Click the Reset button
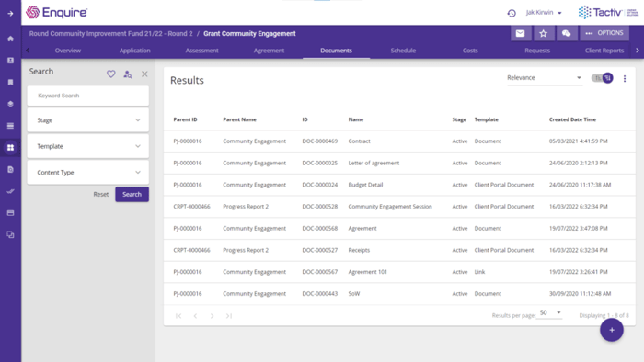The image size is (644, 362). point(100,195)
